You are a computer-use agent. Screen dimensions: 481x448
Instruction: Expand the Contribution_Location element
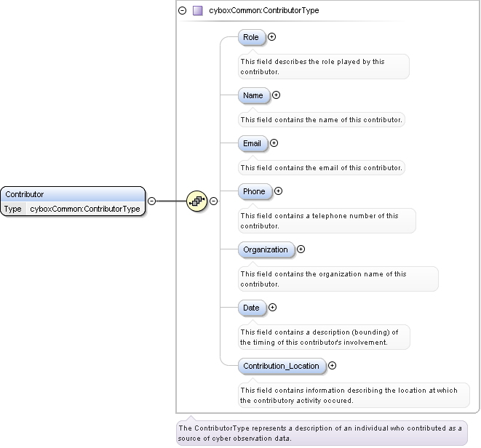(333, 365)
